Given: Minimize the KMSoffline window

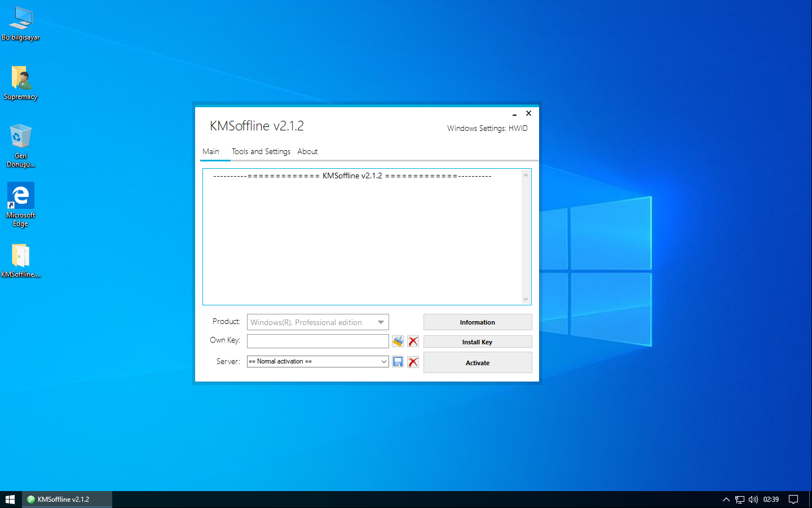Looking at the screenshot, I should click(514, 113).
